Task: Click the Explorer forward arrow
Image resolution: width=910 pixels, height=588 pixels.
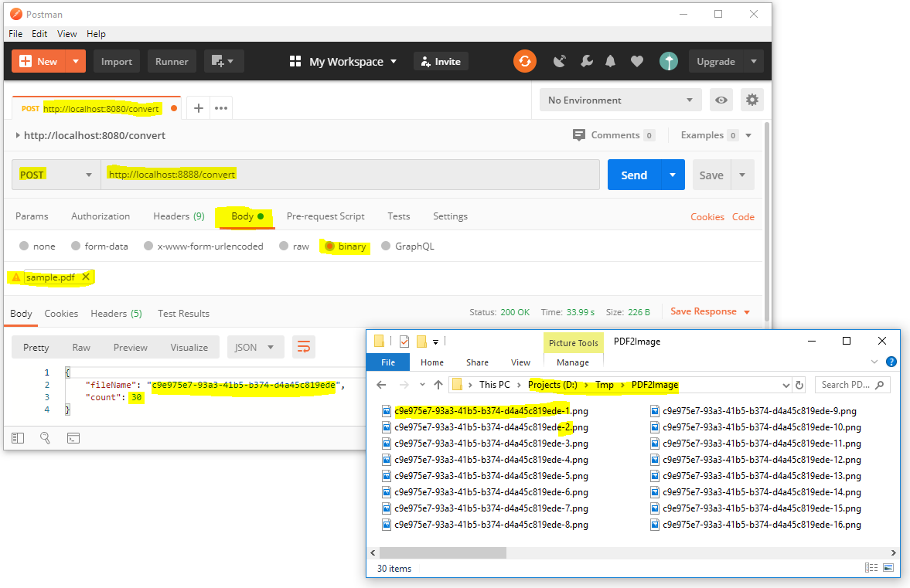Action: [x=404, y=385]
